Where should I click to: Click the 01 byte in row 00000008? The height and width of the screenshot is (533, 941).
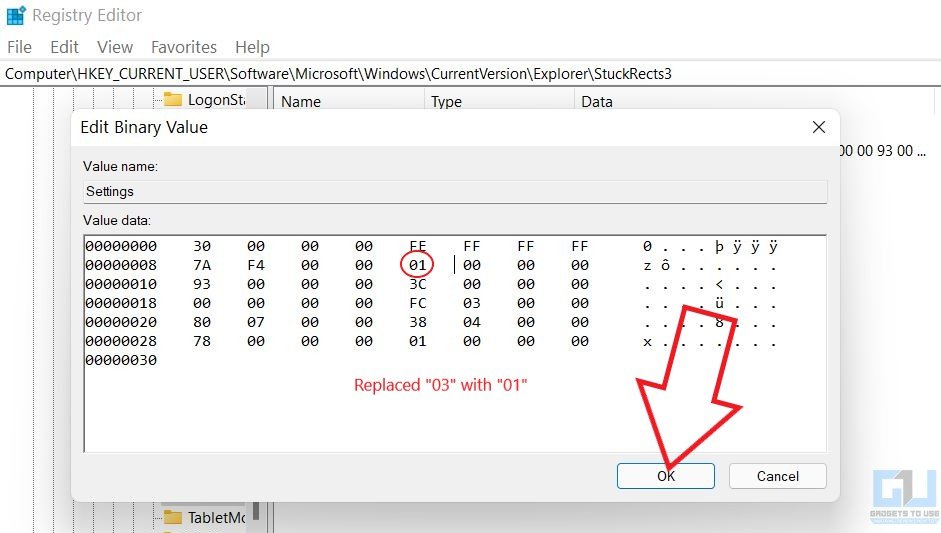(x=418, y=265)
